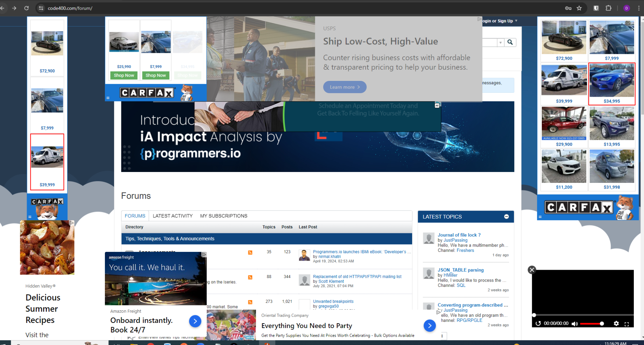
Task: Switch to the Latest Activity tab
Action: pos(172,216)
